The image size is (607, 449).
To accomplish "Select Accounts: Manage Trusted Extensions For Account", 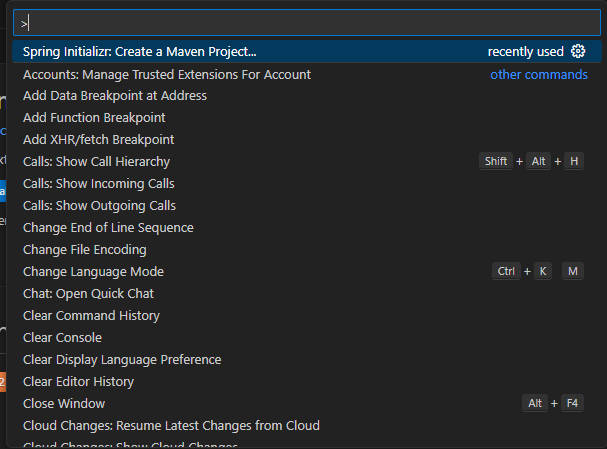I will [307, 74].
